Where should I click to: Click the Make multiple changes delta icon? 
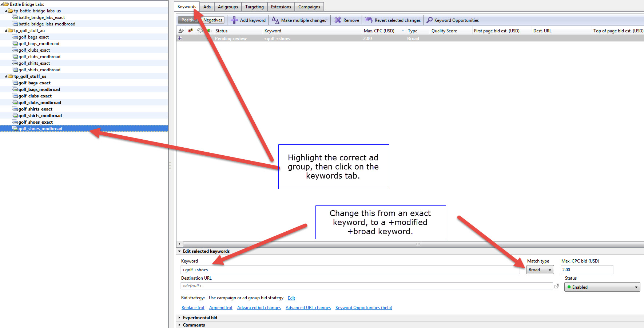275,20
